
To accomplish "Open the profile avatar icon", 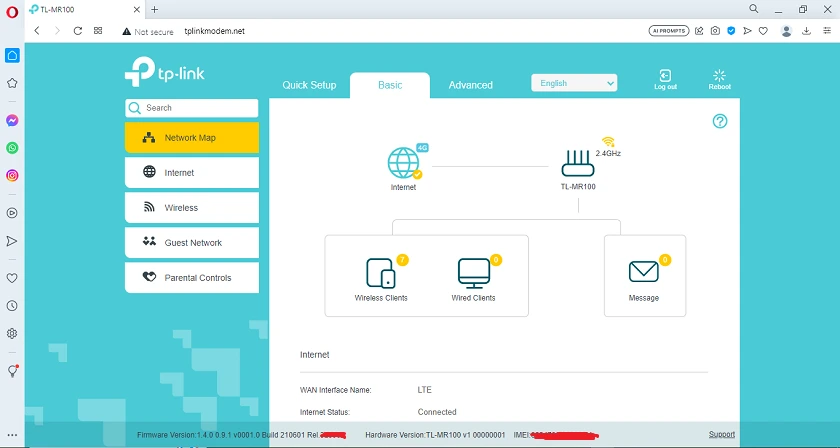I will click(x=786, y=31).
